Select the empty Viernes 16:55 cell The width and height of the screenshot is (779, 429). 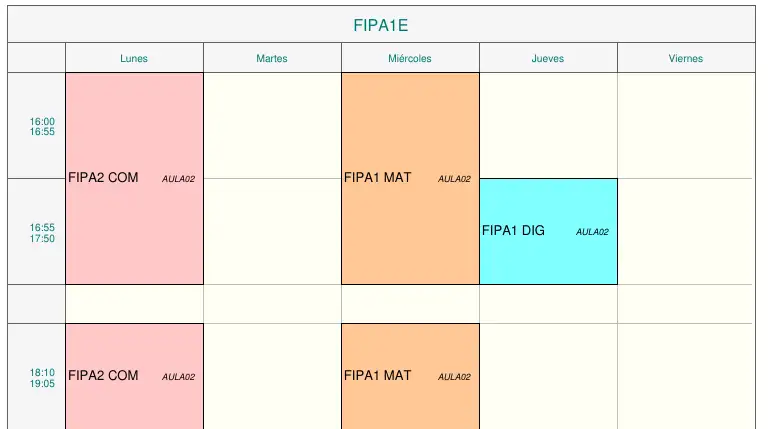pos(686,231)
